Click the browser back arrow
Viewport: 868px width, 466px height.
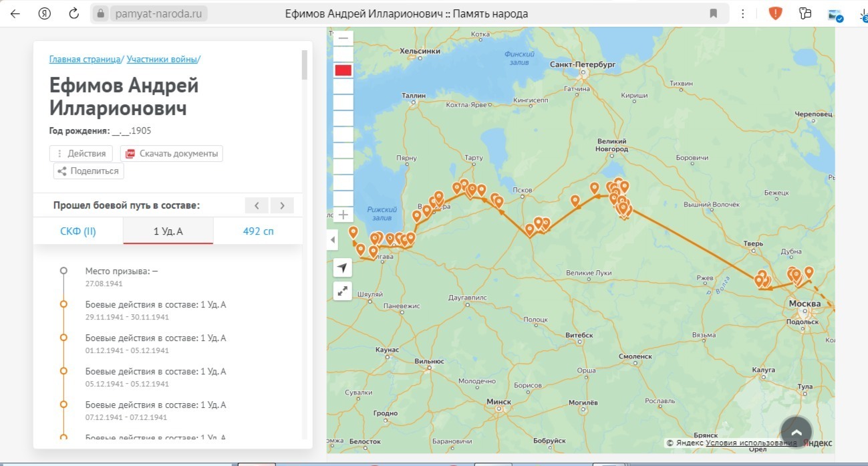pyautogui.click(x=15, y=13)
